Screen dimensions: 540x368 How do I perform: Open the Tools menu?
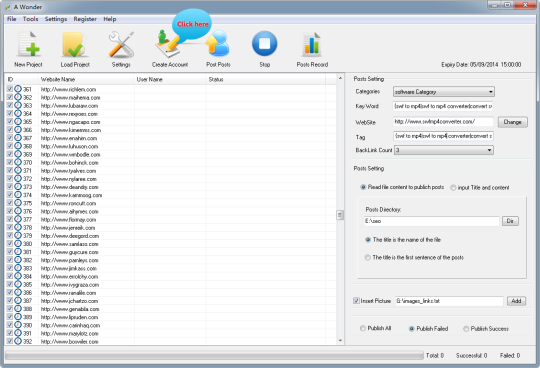point(30,19)
